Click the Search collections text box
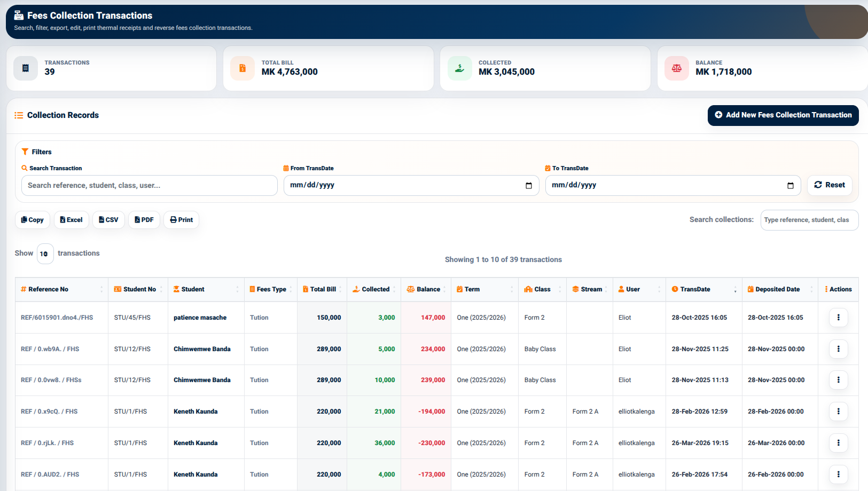The image size is (868, 491). (x=809, y=220)
